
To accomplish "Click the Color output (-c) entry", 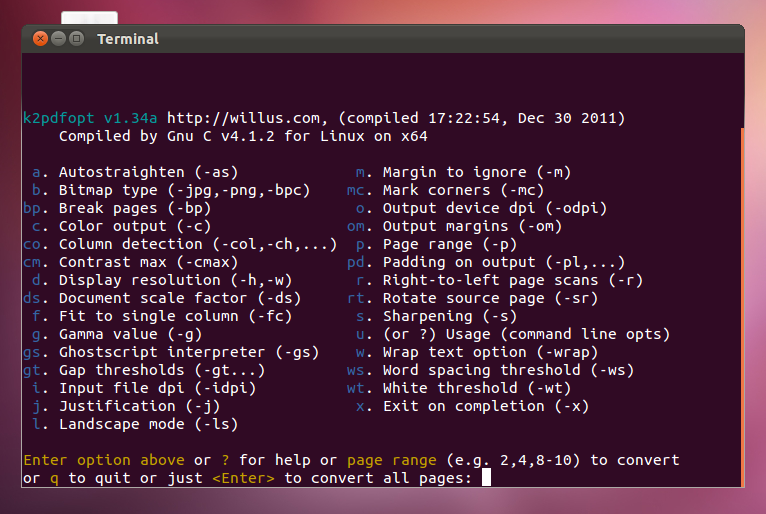I will point(122,226).
